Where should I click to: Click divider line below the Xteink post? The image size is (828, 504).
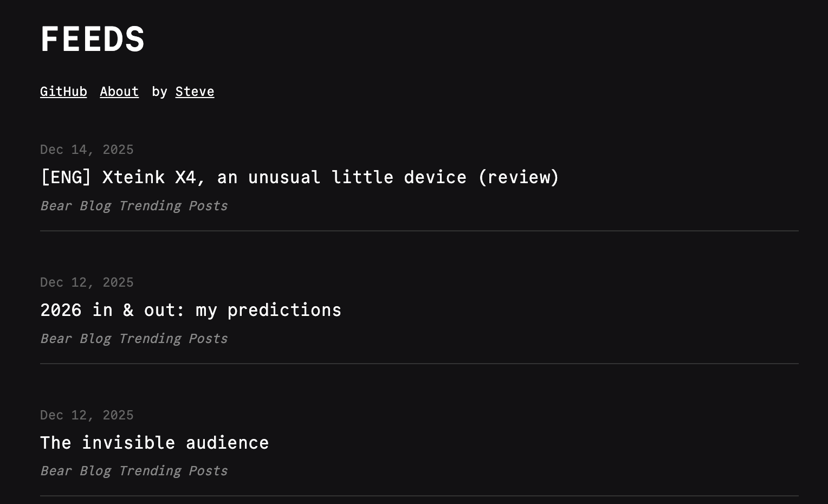(419, 231)
